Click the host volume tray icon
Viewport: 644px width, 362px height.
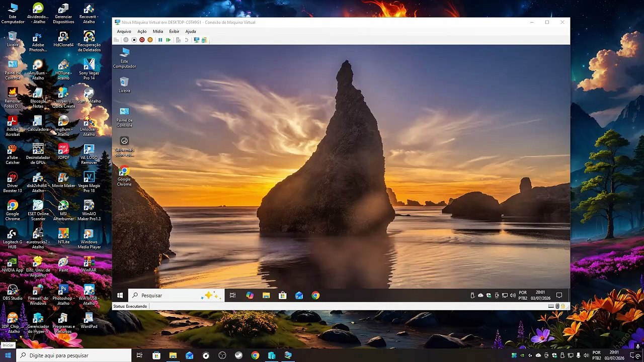click(586, 355)
